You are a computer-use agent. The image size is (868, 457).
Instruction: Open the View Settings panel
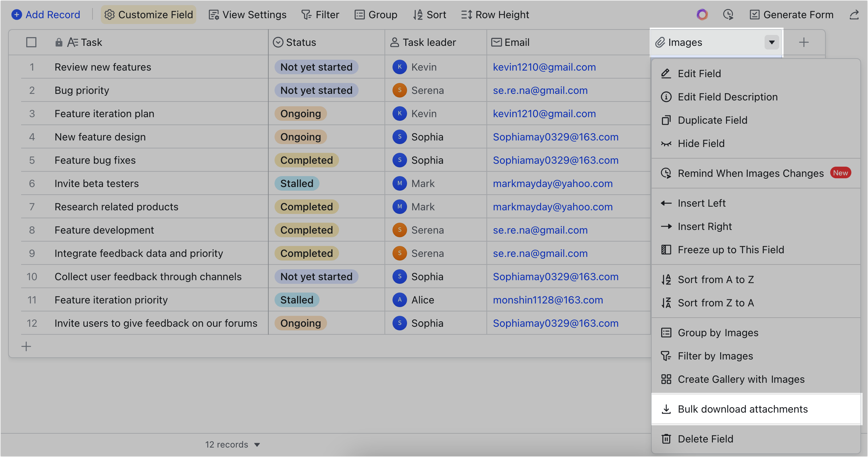[x=247, y=15]
